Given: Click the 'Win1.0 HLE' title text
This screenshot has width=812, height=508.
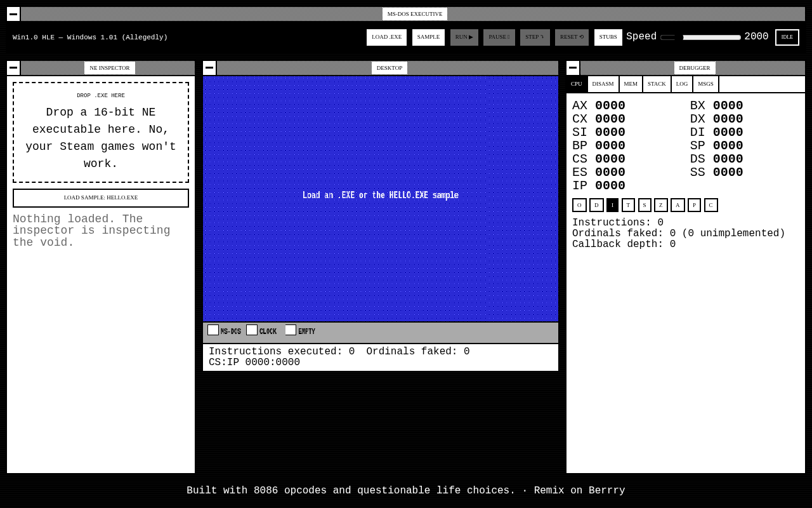Looking at the screenshot, I should (90, 37).
